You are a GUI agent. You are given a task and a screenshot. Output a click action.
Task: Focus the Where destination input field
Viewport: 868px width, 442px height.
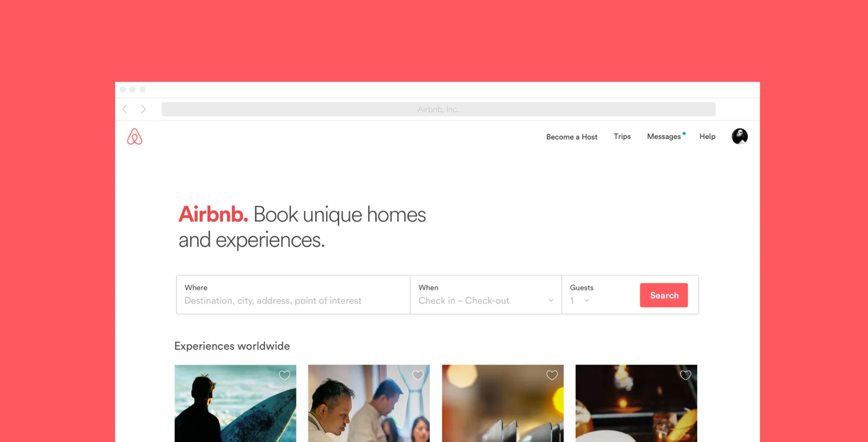click(x=293, y=295)
